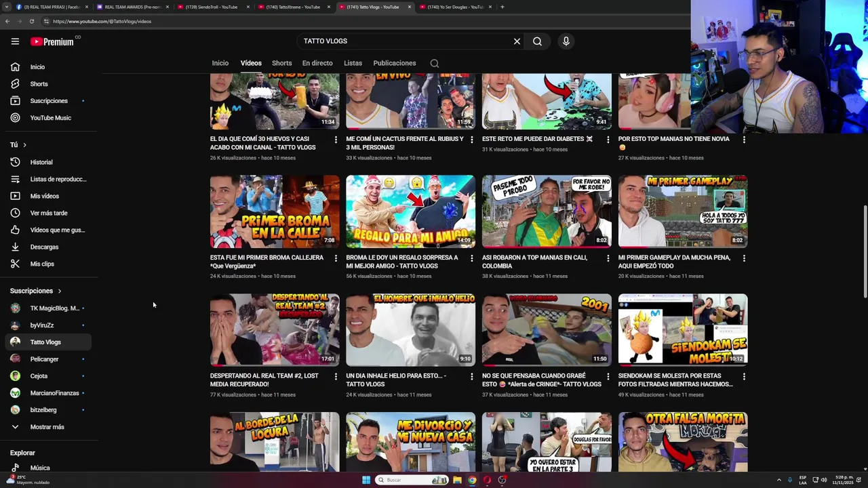Open bitzelberg subscription channel
868x488 pixels.
coord(47,410)
